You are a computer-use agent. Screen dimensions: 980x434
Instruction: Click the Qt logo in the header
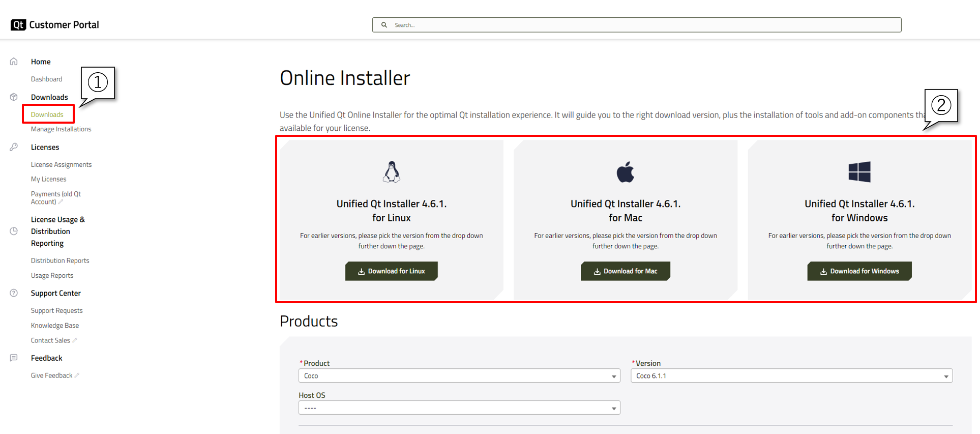point(18,25)
